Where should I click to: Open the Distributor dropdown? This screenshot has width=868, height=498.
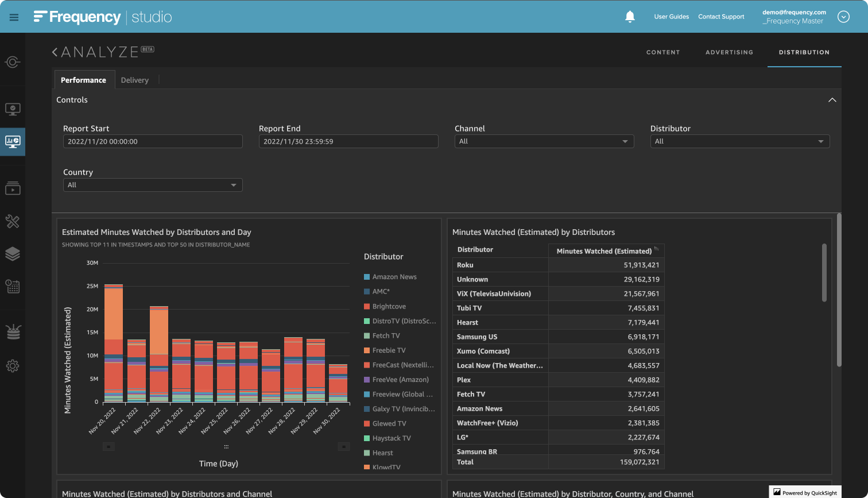[x=740, y=141]
